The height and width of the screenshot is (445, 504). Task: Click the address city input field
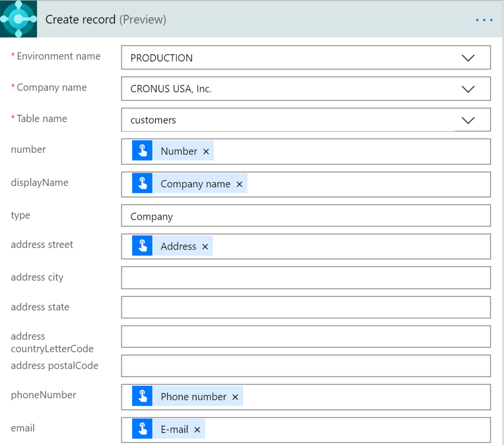(x=306, y=278)
